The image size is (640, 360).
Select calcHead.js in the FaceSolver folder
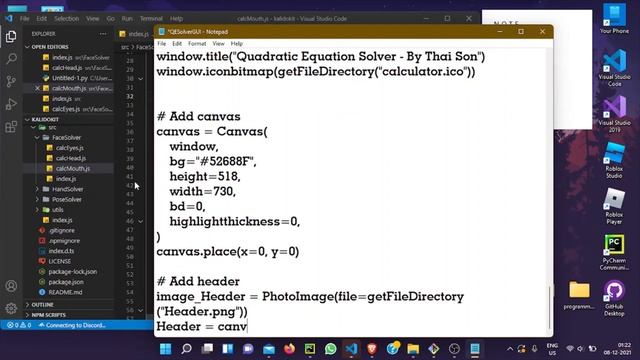click(x=71, y=158)
